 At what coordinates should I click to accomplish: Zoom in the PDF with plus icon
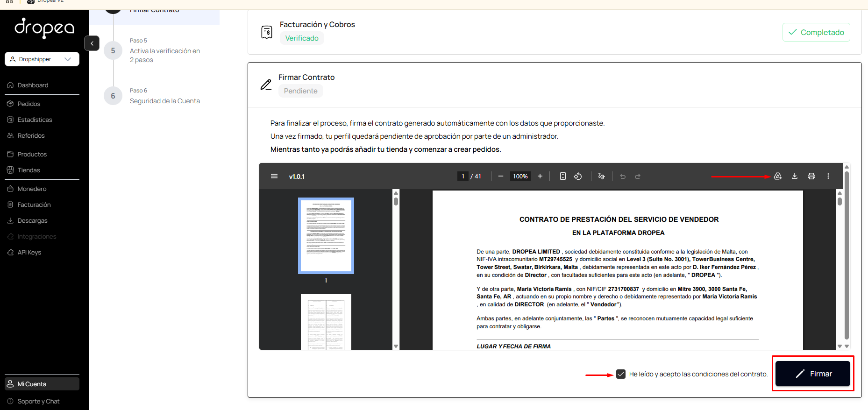(x=540, y=176)
